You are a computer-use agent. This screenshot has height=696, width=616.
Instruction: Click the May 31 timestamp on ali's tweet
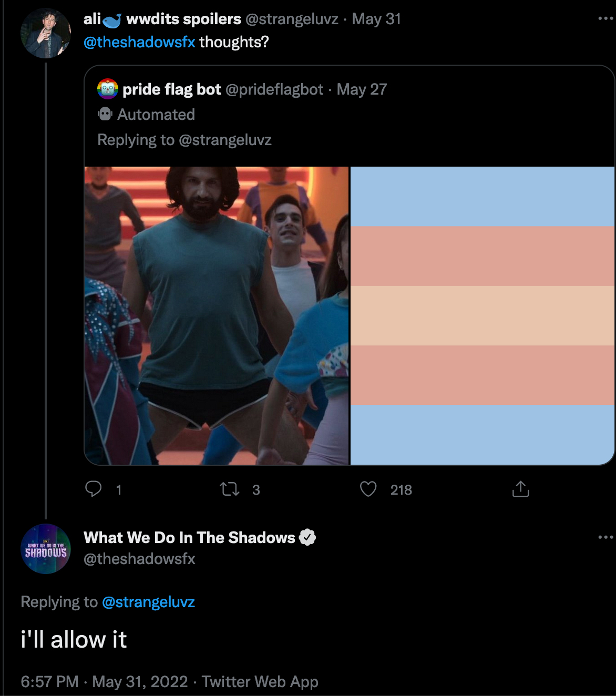376,19
